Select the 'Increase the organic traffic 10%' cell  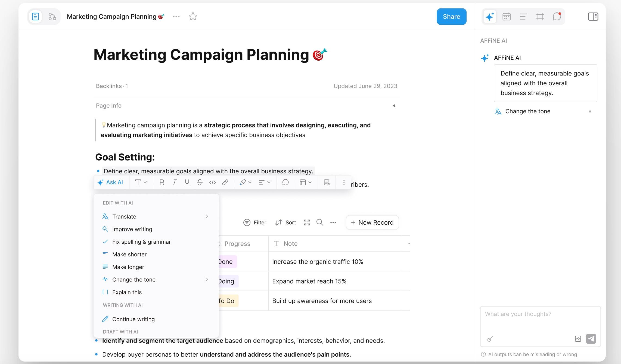[335, 262]
